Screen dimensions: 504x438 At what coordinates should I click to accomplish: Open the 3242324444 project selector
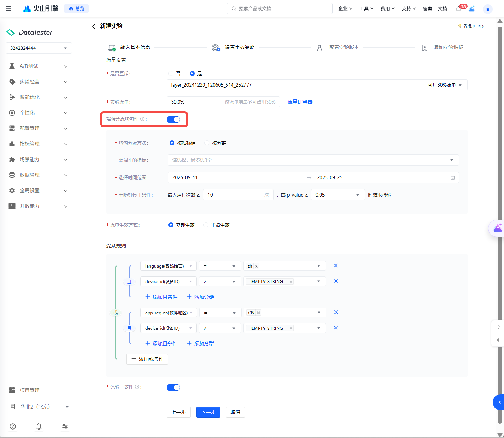click(x=39, y=48)
